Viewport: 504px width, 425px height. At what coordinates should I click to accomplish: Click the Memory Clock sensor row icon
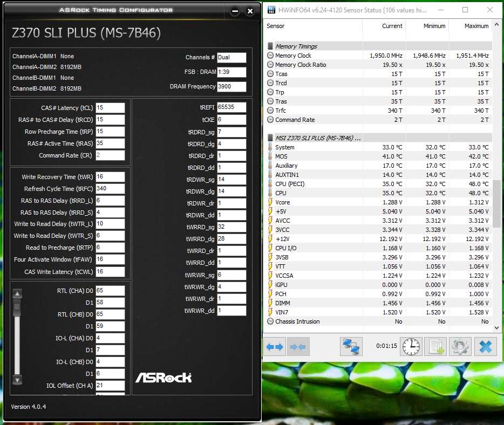click(270, 56)
